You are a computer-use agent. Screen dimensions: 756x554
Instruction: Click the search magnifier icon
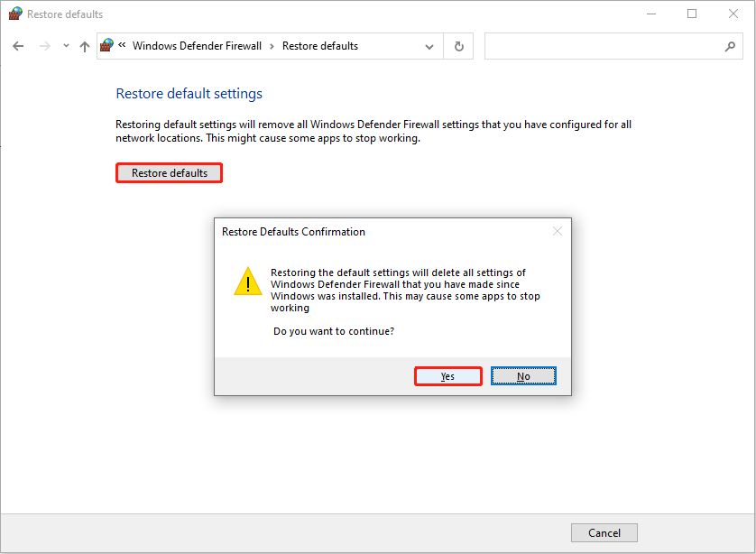point(730,46)
